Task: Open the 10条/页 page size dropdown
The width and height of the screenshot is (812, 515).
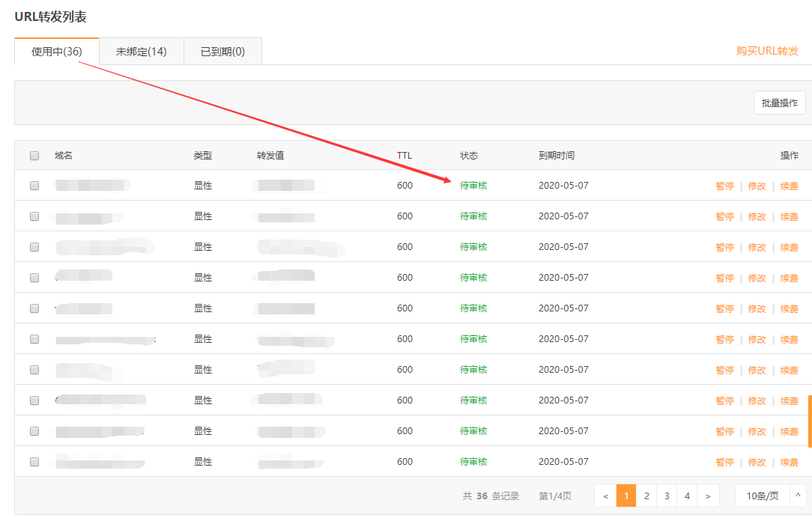Action: tap(762, 496)
